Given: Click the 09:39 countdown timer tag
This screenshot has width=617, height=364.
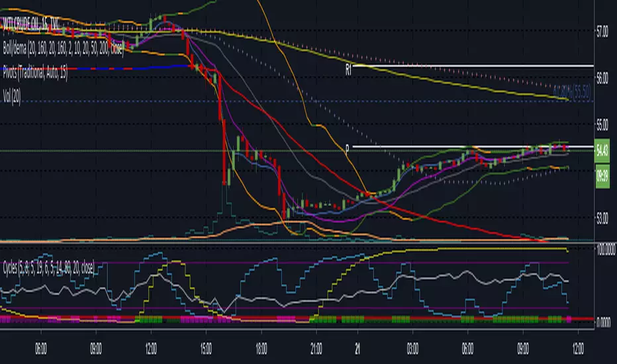Looking at the screenshot, I should coord(602,175).
